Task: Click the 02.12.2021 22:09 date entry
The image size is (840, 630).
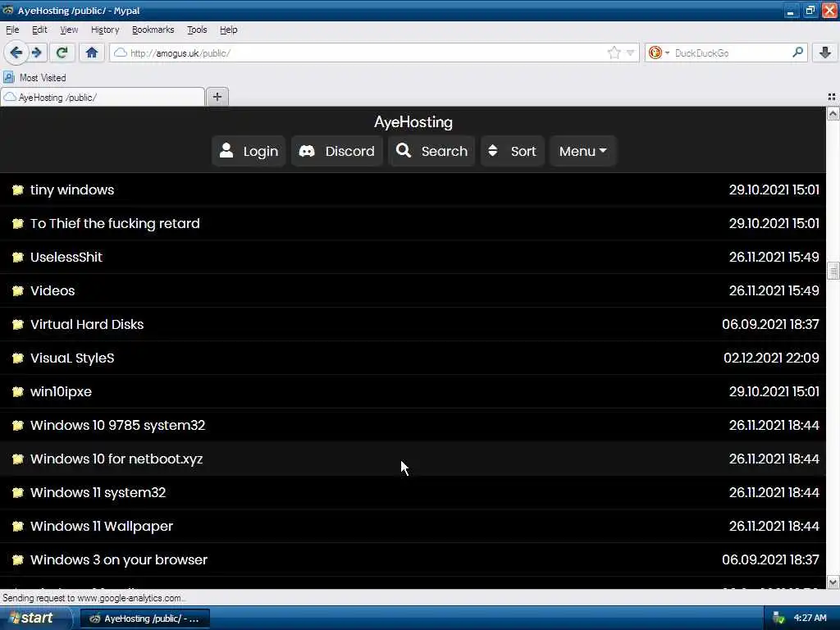Action: (771, 358)
